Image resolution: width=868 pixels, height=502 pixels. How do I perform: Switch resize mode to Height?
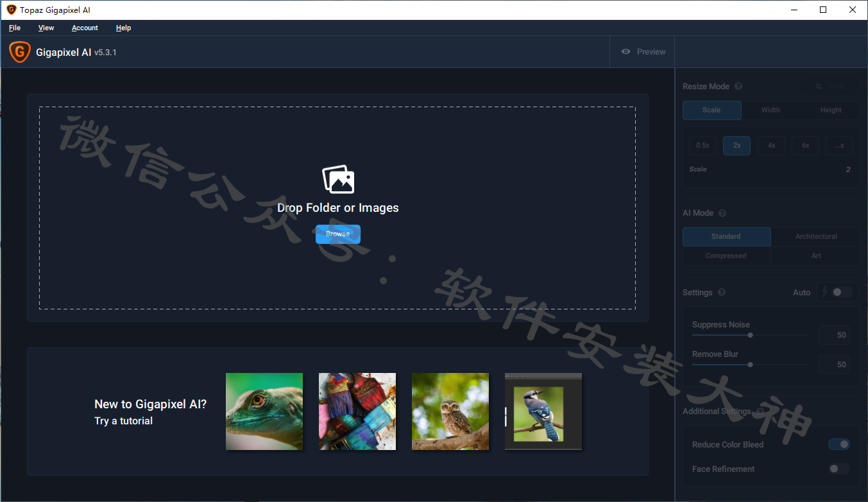click(830, 110)
